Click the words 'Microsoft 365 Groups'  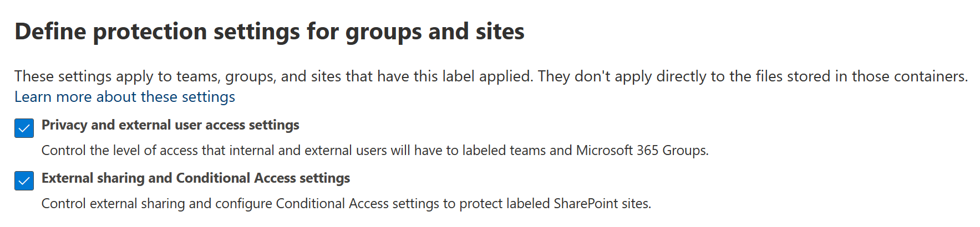coord(642,151)
